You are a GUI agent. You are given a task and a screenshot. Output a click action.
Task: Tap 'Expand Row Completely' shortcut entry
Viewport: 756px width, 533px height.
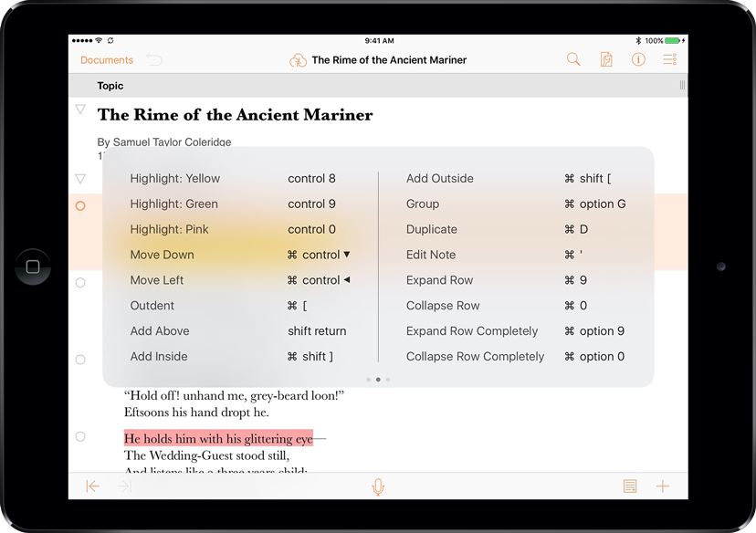(471, 331)
